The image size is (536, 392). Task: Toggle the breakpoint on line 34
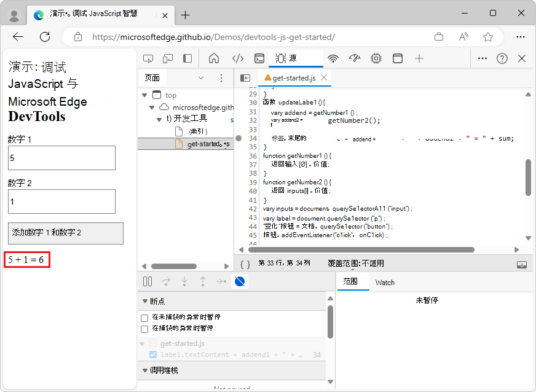click(238, 138)
